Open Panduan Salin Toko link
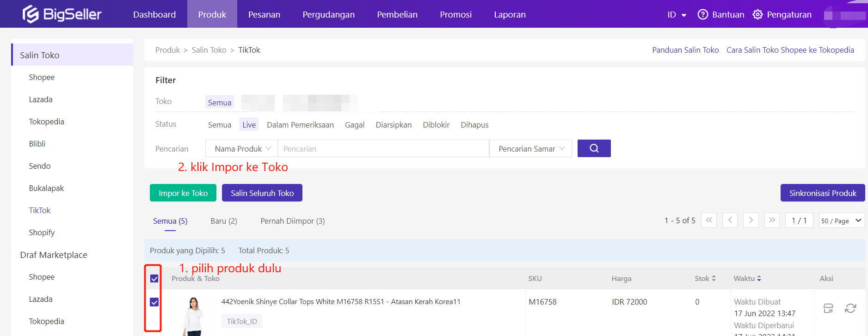This screenshot has width=868, height=336. [x=685, y=50]
